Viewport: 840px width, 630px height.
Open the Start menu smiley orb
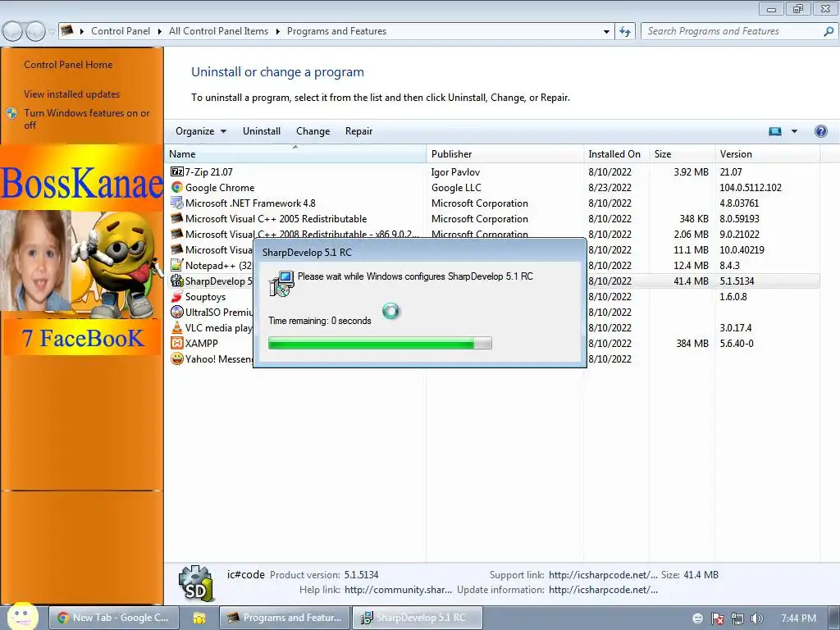22,616
